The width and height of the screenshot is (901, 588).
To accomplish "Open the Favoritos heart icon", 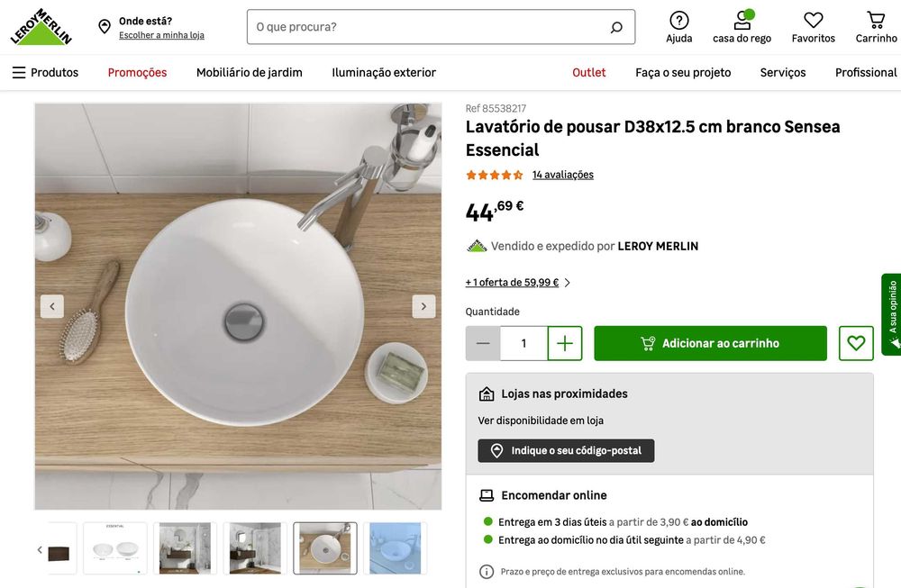I will point(813,21).
